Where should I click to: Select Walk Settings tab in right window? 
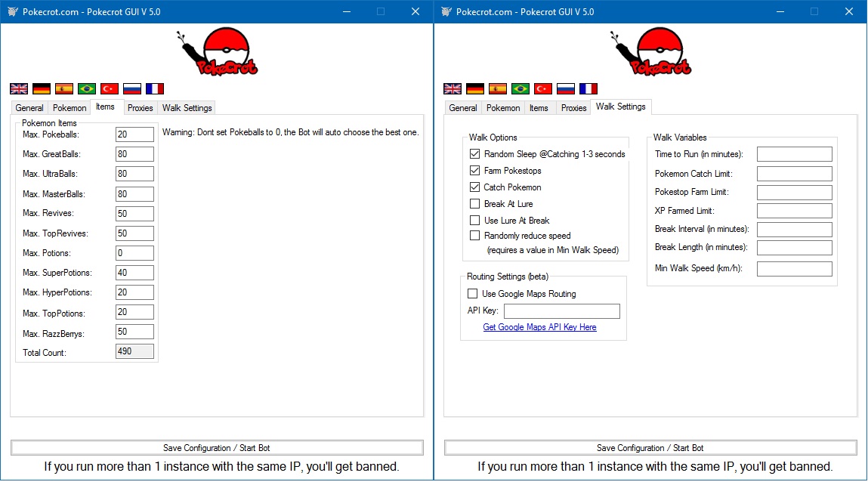pos(620,107)
